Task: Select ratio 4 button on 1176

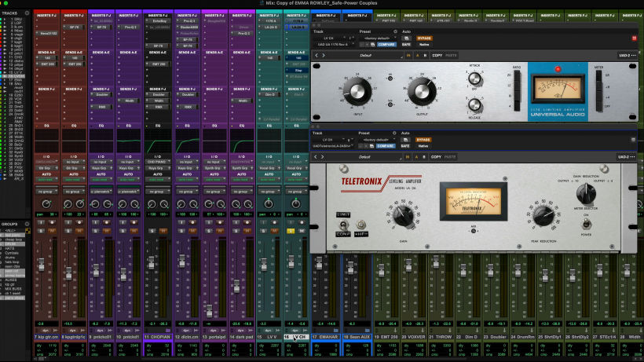Action: (x=517, y=106)
